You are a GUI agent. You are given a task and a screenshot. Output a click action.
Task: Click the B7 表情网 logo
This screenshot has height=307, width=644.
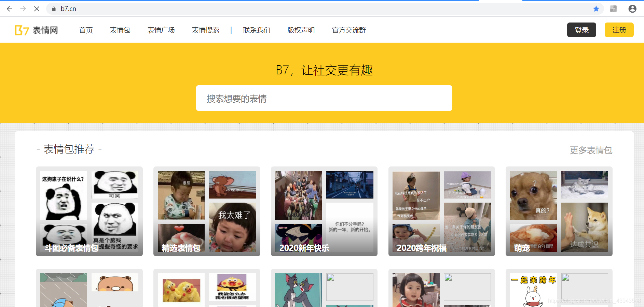(x=36, y=30)
